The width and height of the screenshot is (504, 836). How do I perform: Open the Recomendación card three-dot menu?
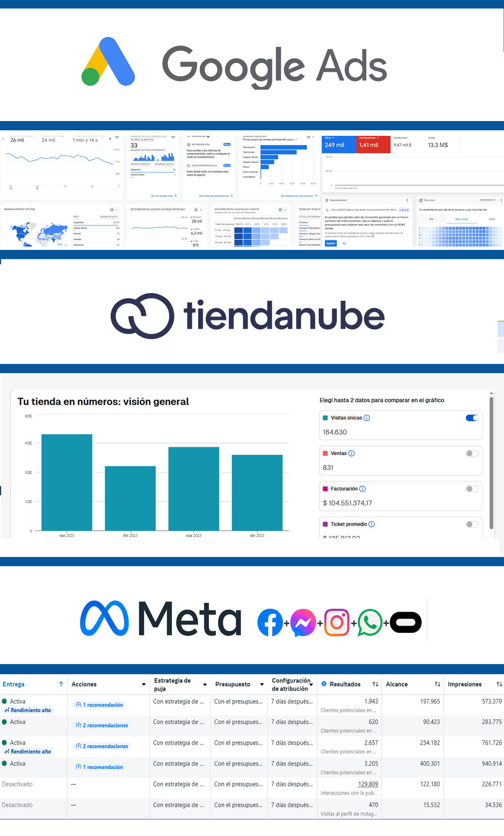407,200
